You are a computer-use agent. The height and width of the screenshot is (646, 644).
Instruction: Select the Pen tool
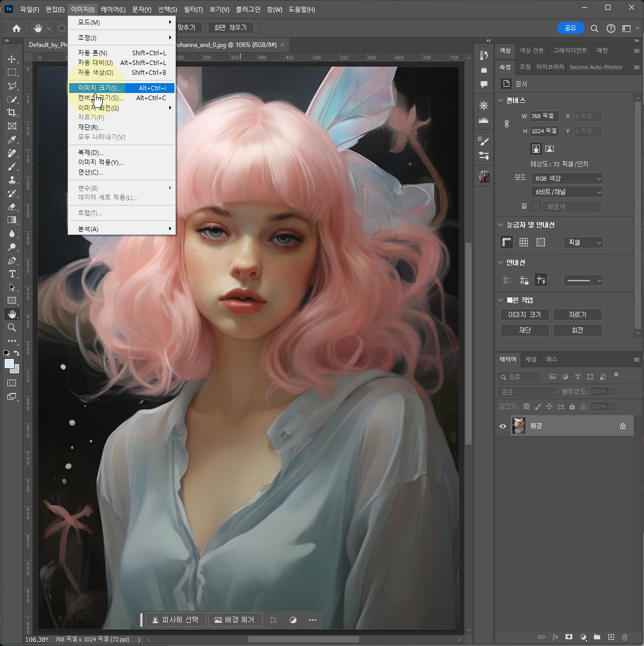[x=12, y=260]
